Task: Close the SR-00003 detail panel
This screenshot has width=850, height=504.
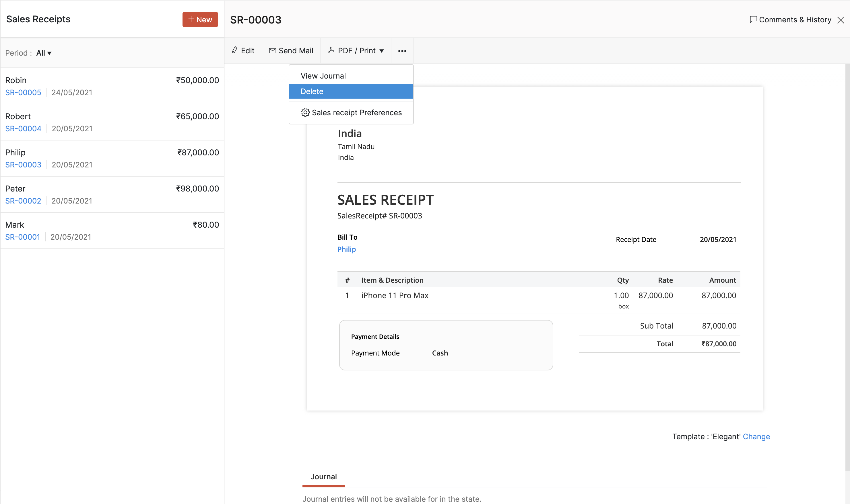Action: [x=841, y=20]
